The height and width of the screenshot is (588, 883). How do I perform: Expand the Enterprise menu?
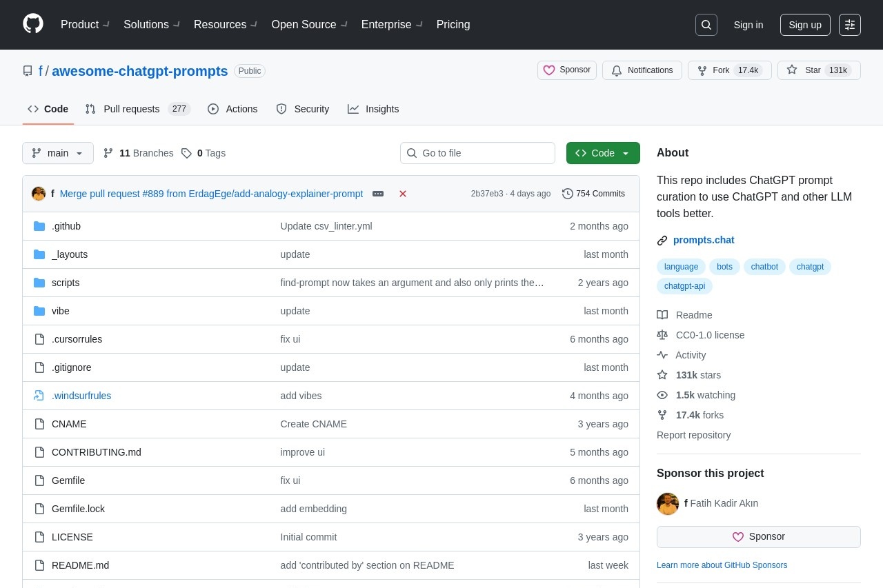392,25
